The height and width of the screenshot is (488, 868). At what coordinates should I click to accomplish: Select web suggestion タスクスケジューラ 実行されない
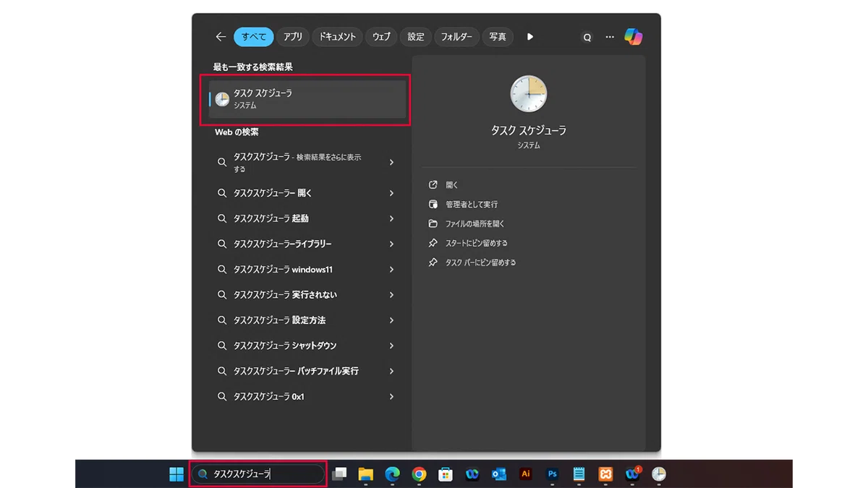pyautogui.click(x=307, y=295)
